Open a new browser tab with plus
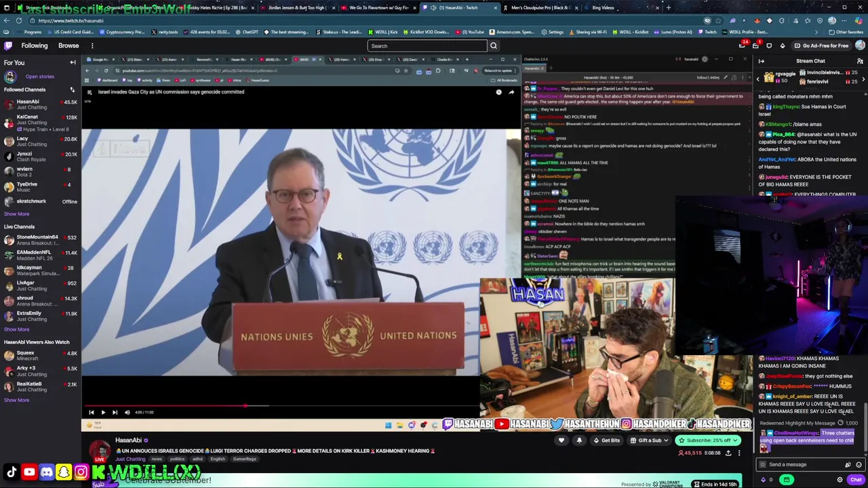The height and width of the screenshot is (488, 868). 669,7
